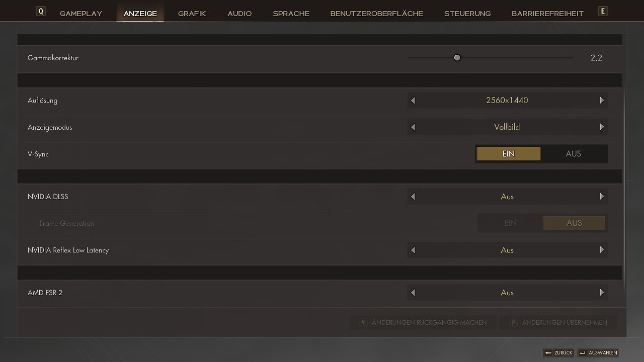Click the Zurück button
The image size is (644, 362).
coord(558,353)
